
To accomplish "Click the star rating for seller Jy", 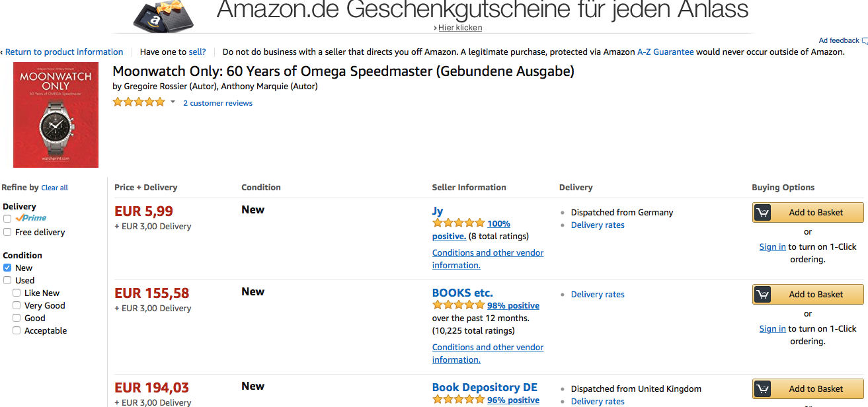I will click(458, 223).
